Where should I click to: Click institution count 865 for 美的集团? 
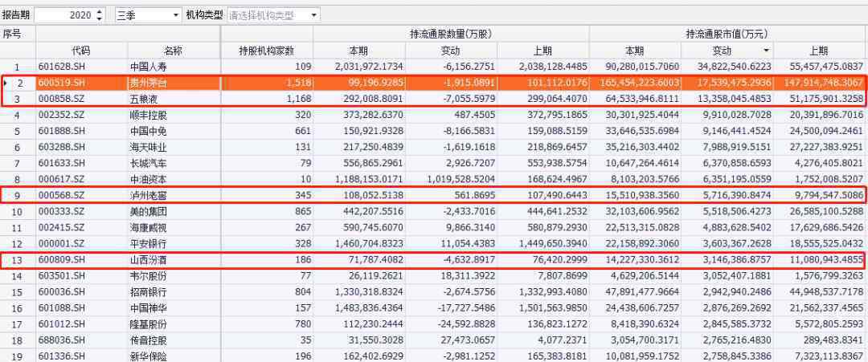[x=267, y=212]
